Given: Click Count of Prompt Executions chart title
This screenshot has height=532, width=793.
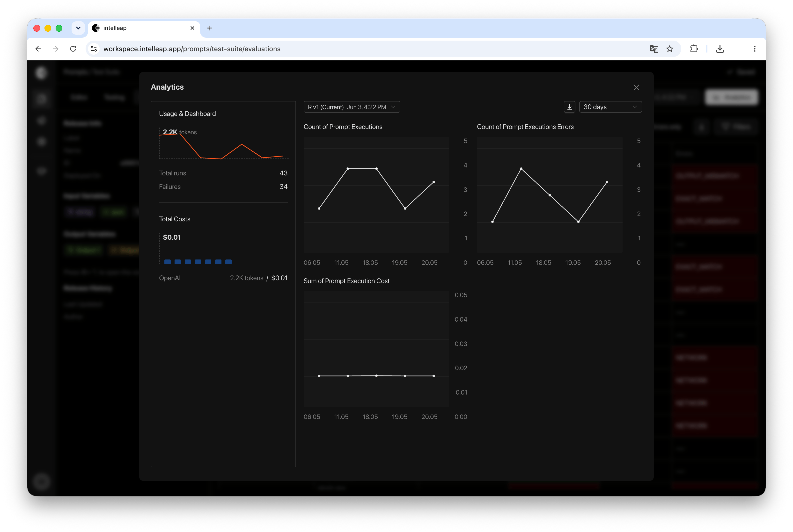Looking at the screenshot, I should click(343, 127).
